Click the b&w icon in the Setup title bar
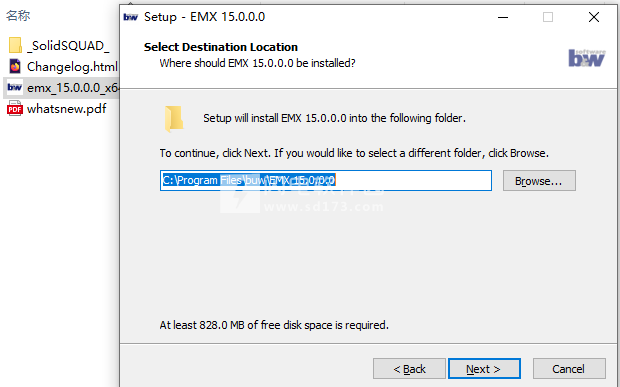 [130, 17]
